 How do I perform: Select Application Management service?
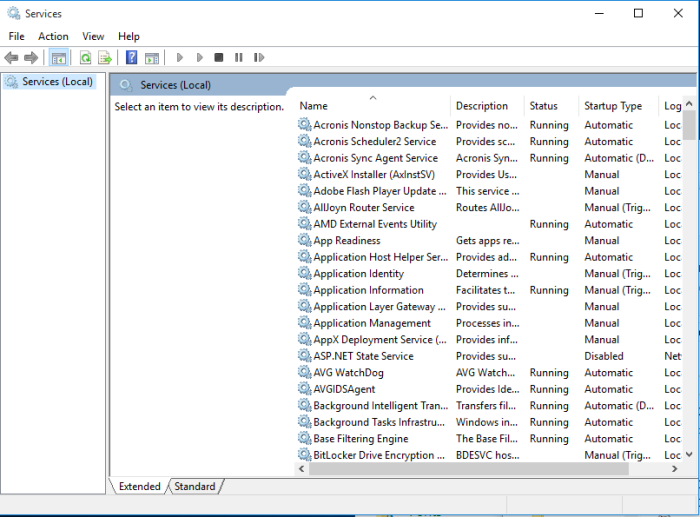click(x=490, y=323)
